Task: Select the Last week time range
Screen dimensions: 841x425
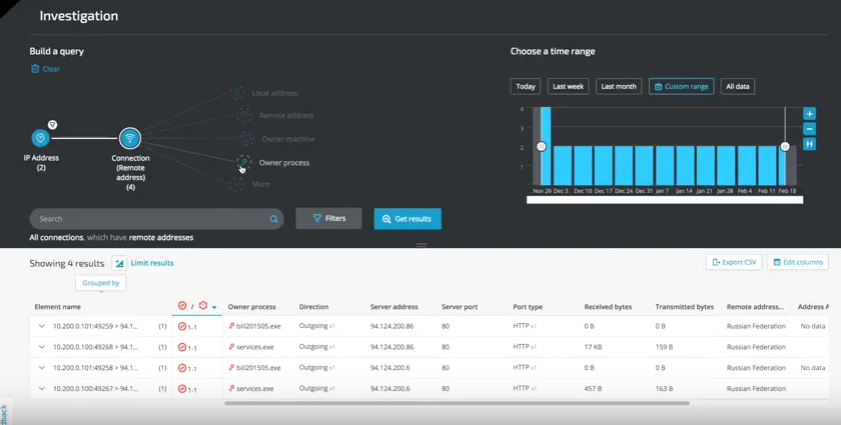Action: click(568, 86)
